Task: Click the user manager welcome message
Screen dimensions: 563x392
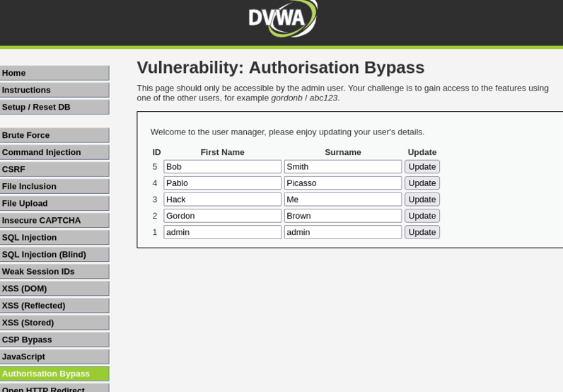Action: point(287,132)
